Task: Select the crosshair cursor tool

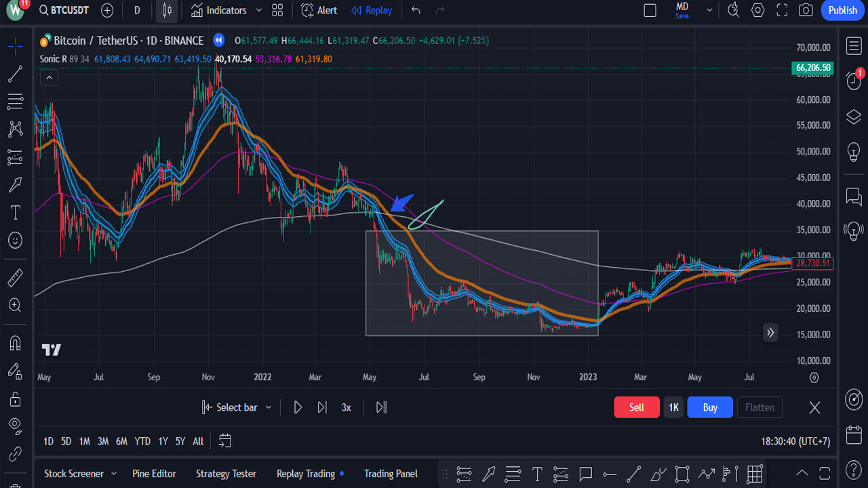Action: click(16, 46)
